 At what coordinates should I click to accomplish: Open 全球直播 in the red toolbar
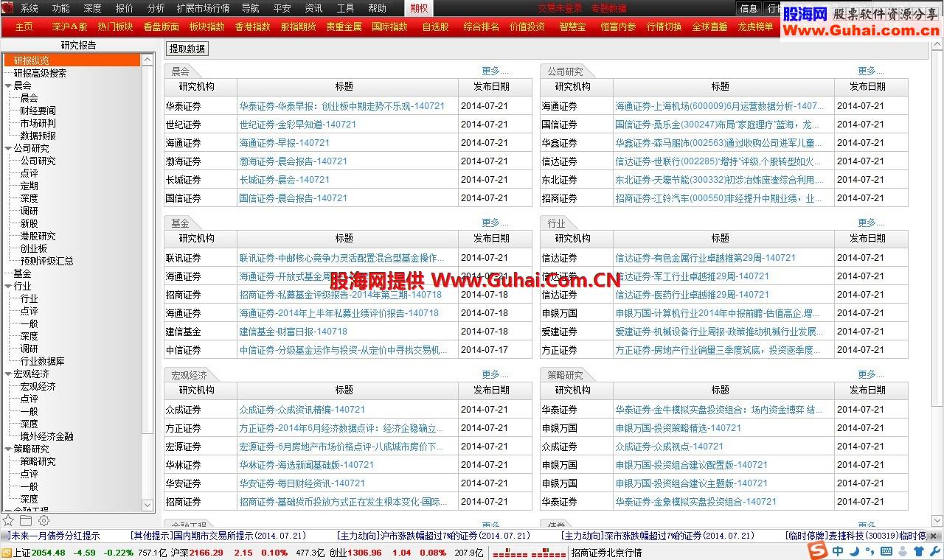pyautogui.click(x=709, y=27)
